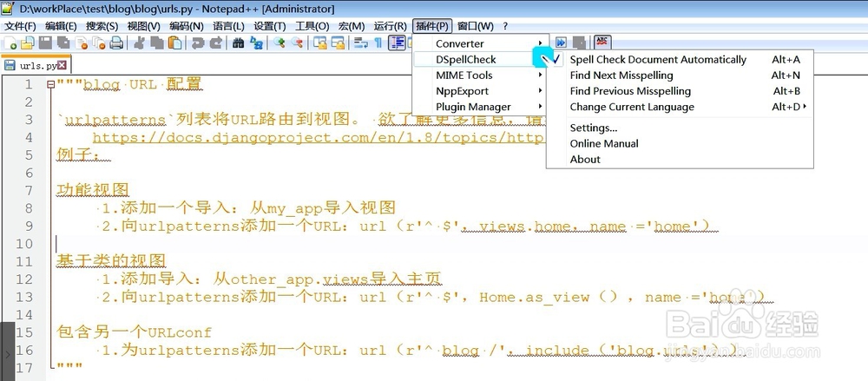
Task: Open the 编辑(E) menu
Action: 61,26
